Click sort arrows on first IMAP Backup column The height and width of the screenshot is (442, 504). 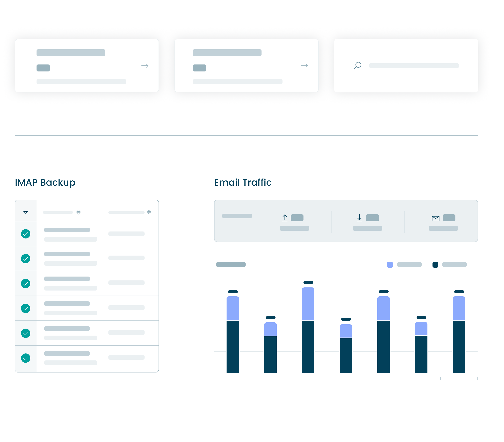pyautogui.click(x=78, y=212)
